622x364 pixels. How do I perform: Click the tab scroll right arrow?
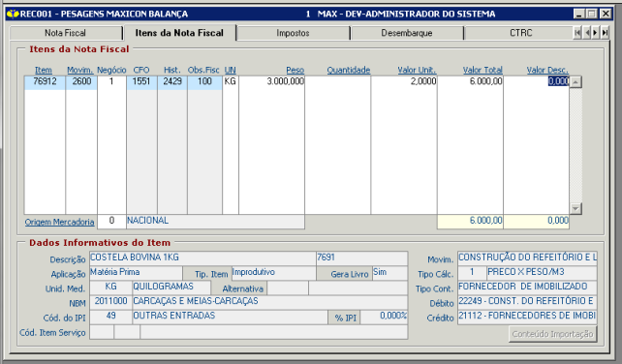click(596, 33)
